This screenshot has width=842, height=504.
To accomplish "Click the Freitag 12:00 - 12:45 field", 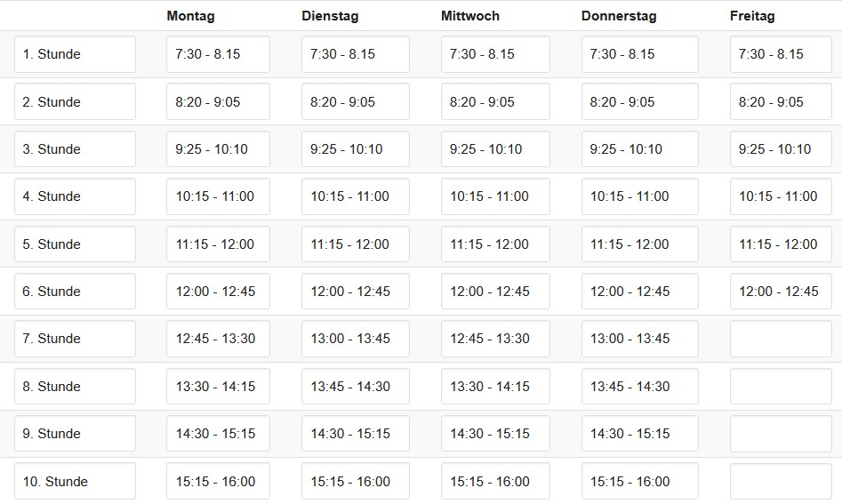I will pos(781,292).
